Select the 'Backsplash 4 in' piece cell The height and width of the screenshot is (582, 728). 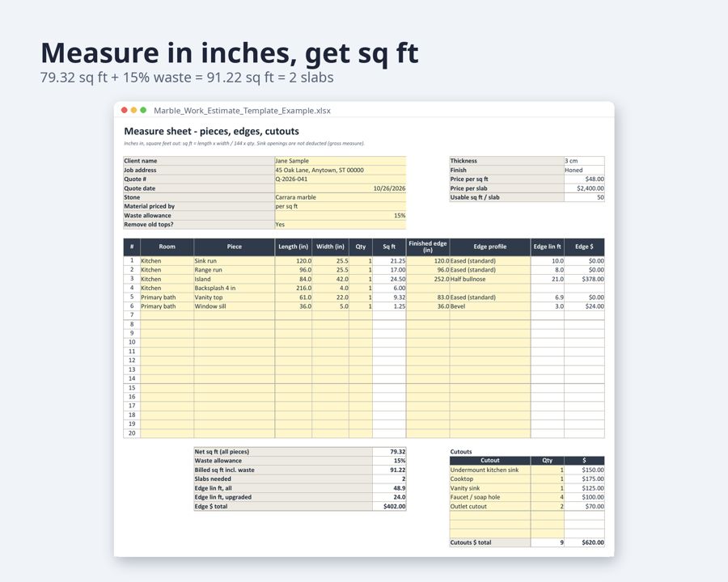coord(234,288)
